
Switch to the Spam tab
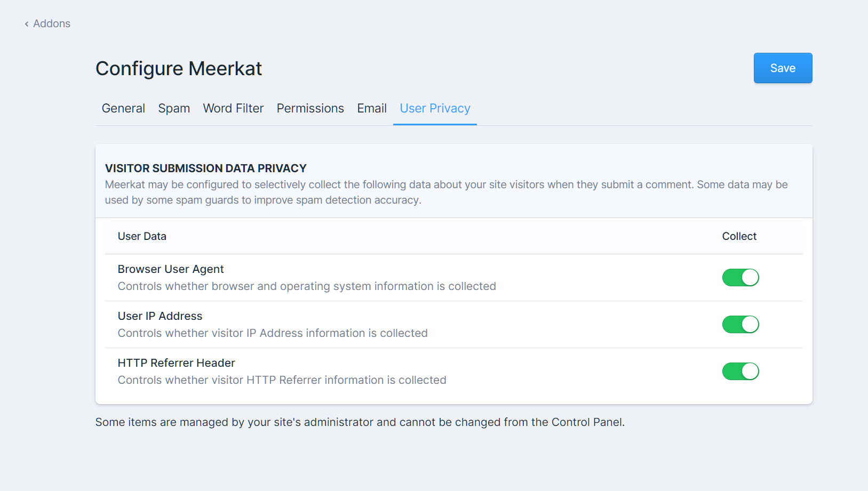coord(174,108)
